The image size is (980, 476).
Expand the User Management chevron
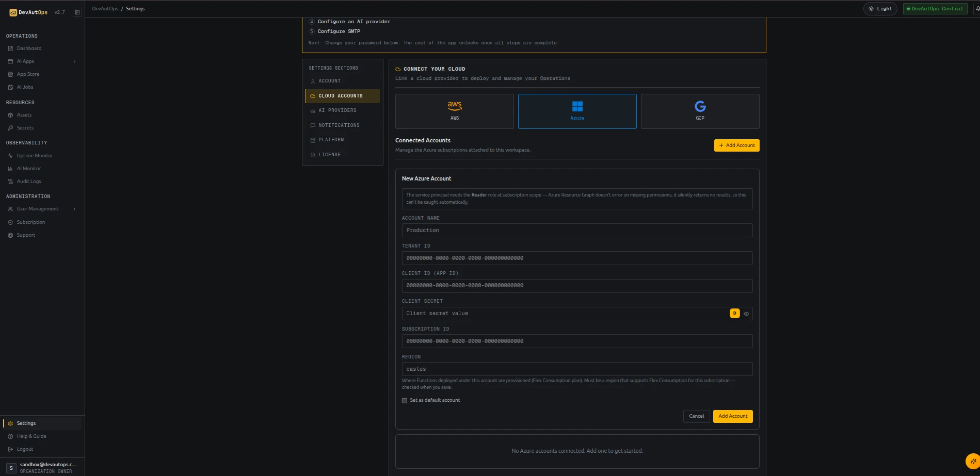(x=75, y=209)
